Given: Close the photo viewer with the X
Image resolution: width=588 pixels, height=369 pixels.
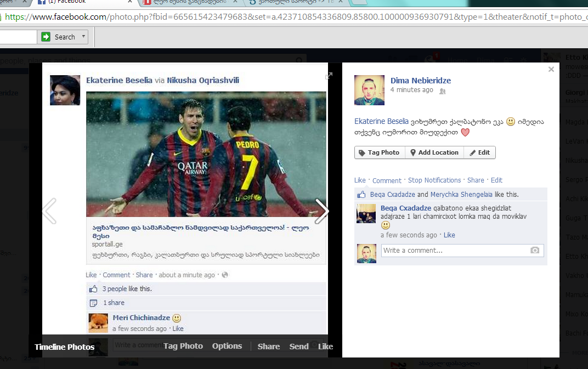Looking at the screenshot, I should pyautogui.click(x=551, y=70).
